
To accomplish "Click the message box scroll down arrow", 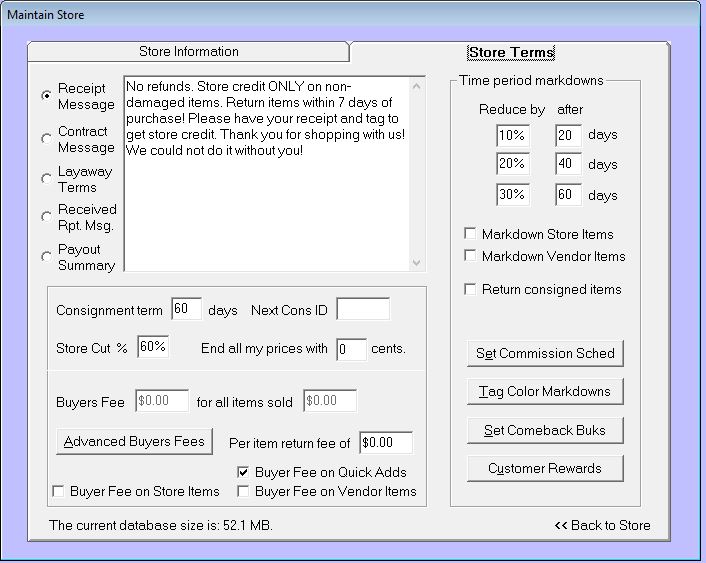I will (x=416, y=262).
